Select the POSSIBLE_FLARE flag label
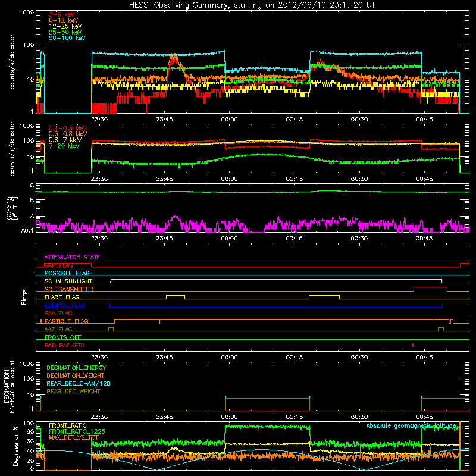This screenshot has width=476, height=476. pos(68,273)
